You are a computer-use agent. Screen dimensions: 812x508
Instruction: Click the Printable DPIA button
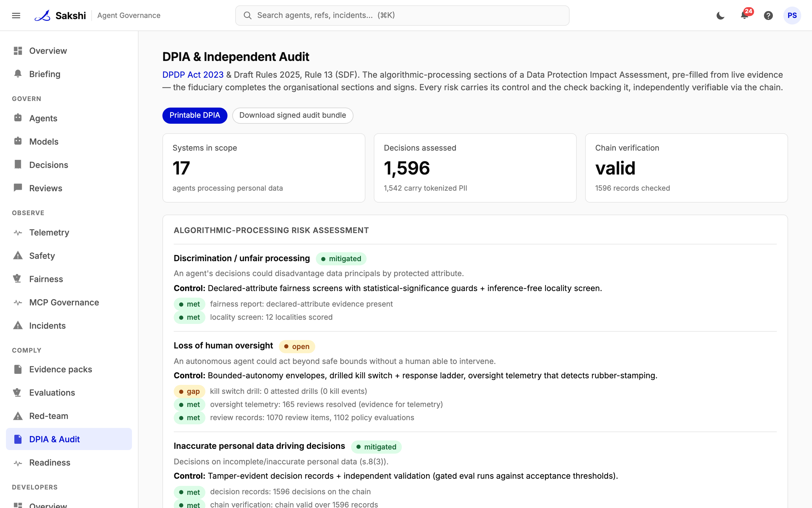point(195,115)
